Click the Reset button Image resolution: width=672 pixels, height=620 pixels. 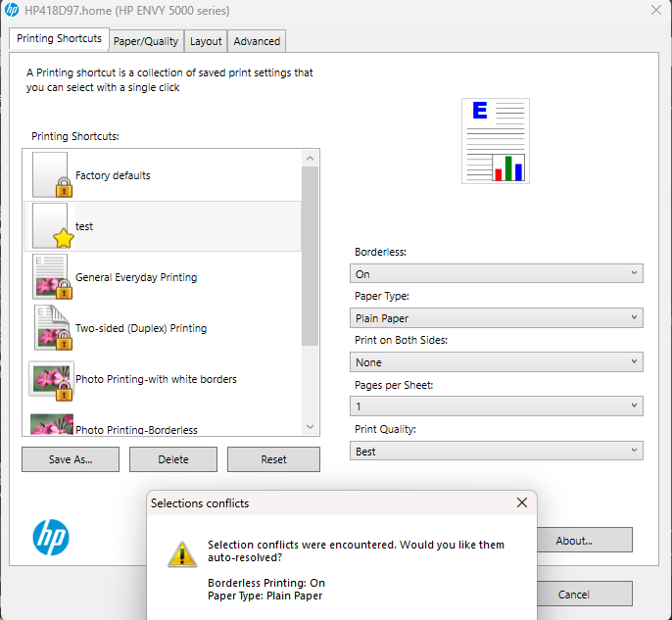[273, 459]
